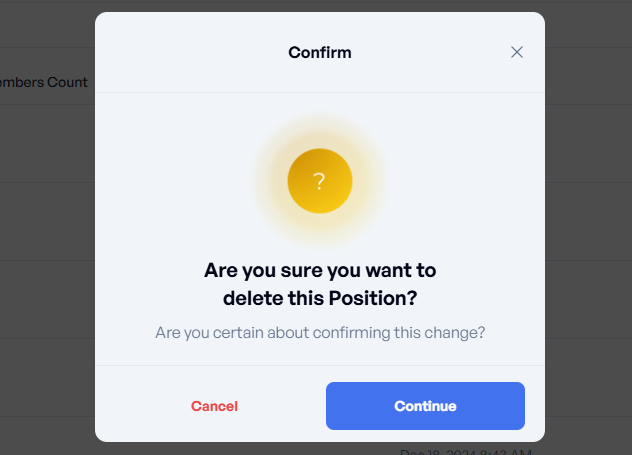This screenshot has width=632, height=455.
Task: Click the dimmed table row beneath Members Count
Action: pyautogui.click(x=45, y=140)
